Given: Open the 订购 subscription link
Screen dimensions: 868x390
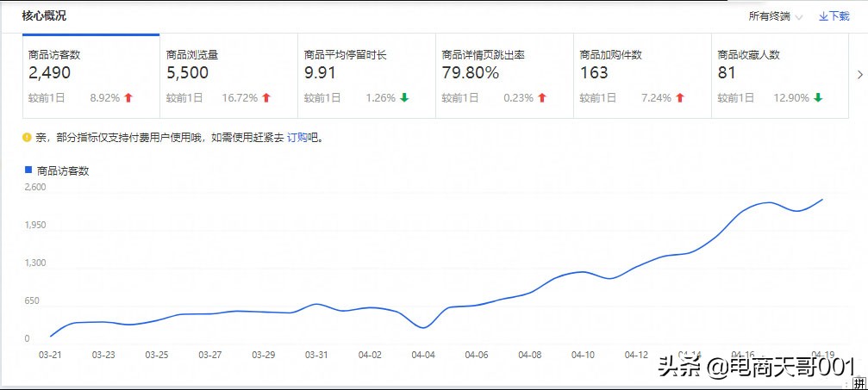Looking at the screenshot, I should [x=297, y=139].
